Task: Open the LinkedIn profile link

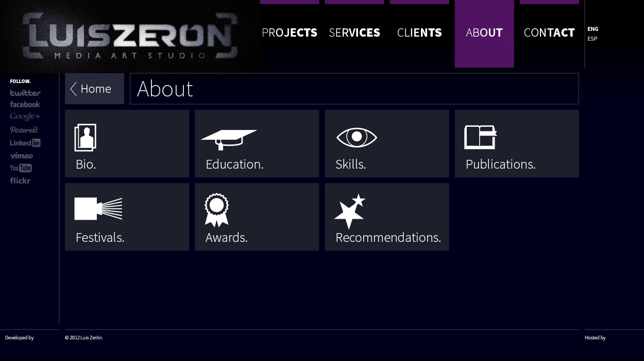Action: 25,143
